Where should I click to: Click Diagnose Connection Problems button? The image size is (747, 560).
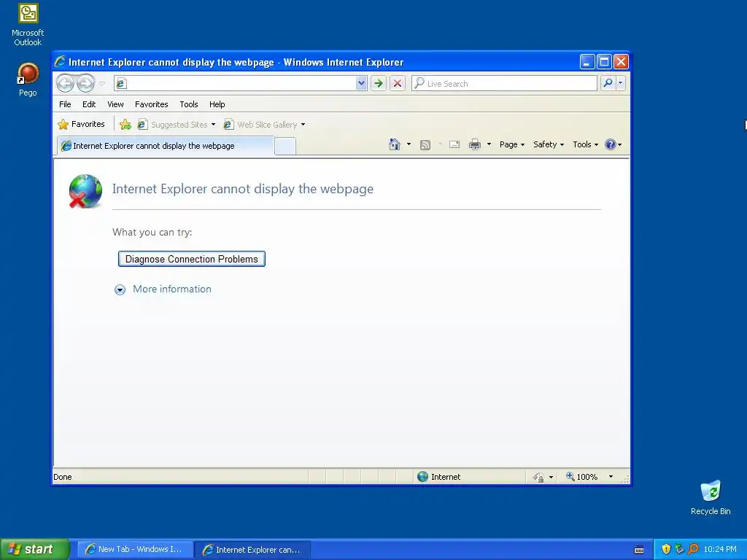192,259
